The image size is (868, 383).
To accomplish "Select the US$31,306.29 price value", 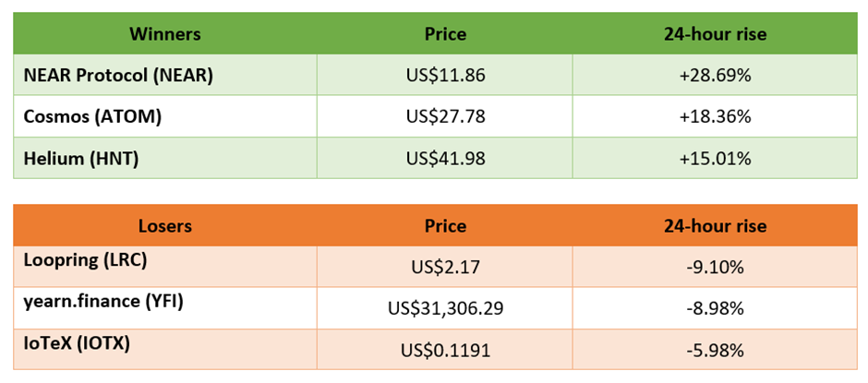I will [x=445, y=307].
